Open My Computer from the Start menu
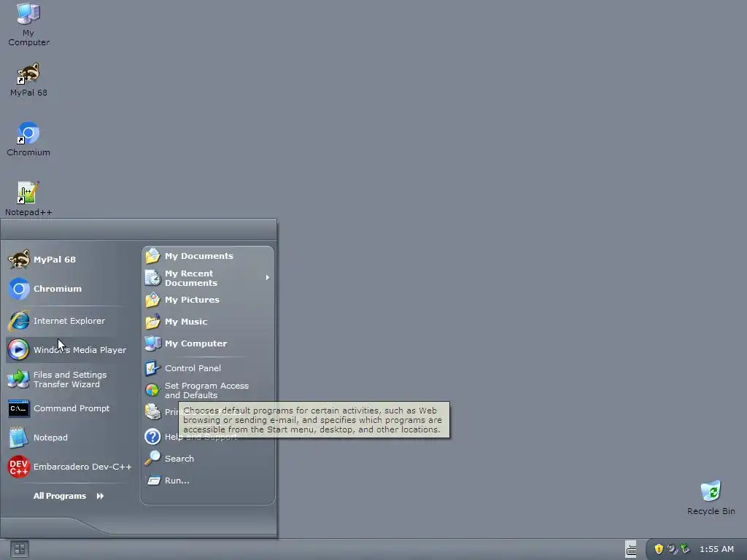The width and height of the screenshot is (747, 560). [208, 343]
